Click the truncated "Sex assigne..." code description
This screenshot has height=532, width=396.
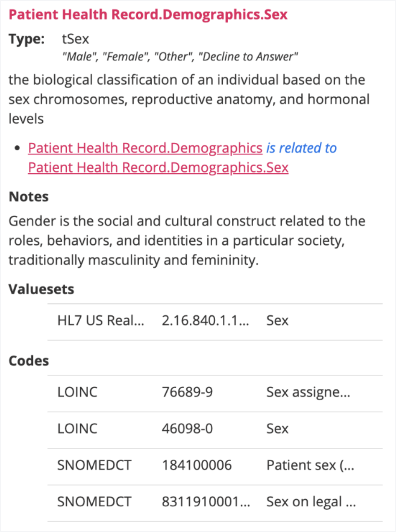point(308,392)
